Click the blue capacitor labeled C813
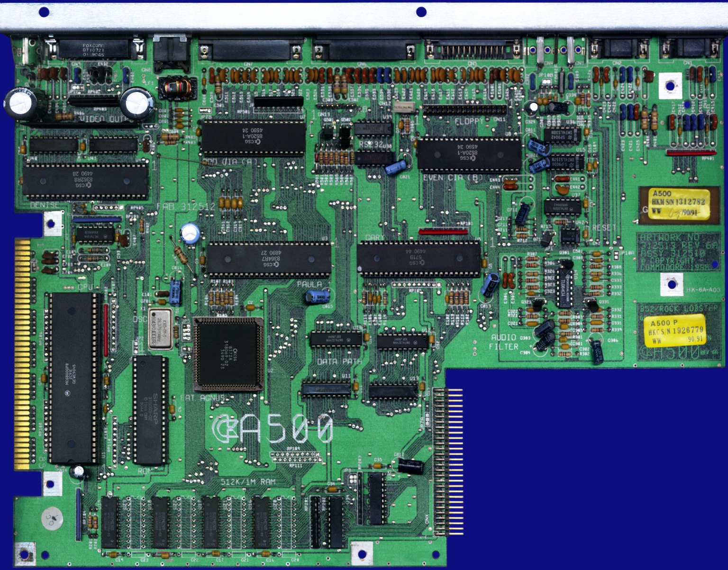Screen dimensions: 728x570 click(490, 284)
